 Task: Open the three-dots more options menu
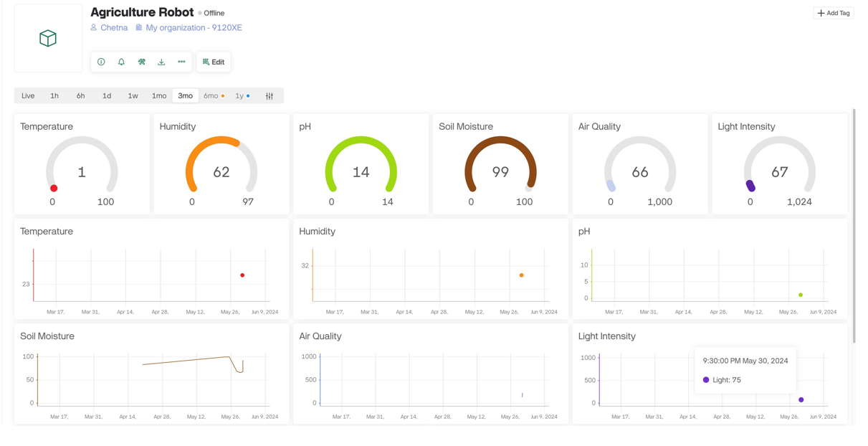tap(181, 62)
